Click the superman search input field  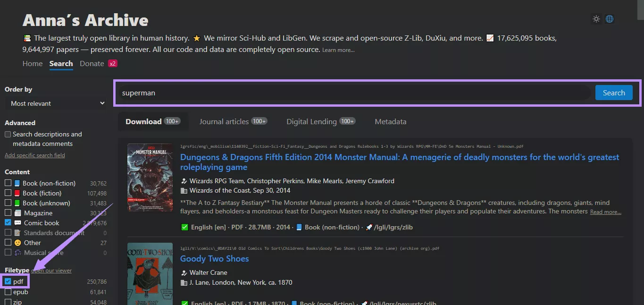330,93
